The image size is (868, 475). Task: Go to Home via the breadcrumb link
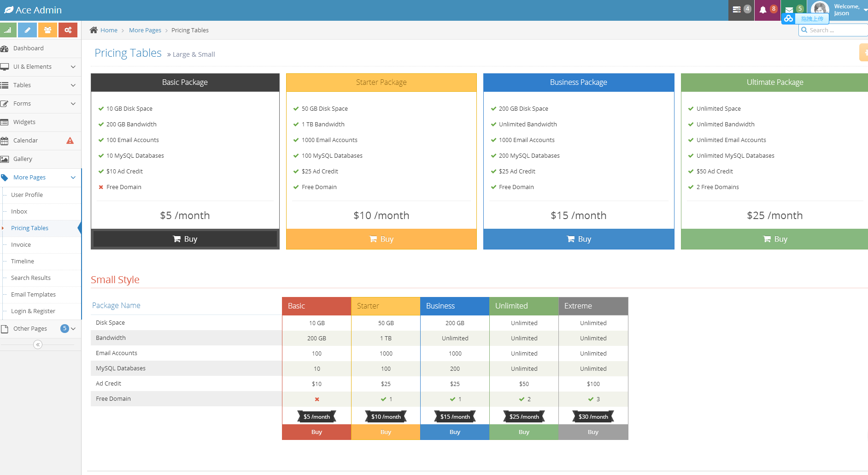[x=109, y=30]
